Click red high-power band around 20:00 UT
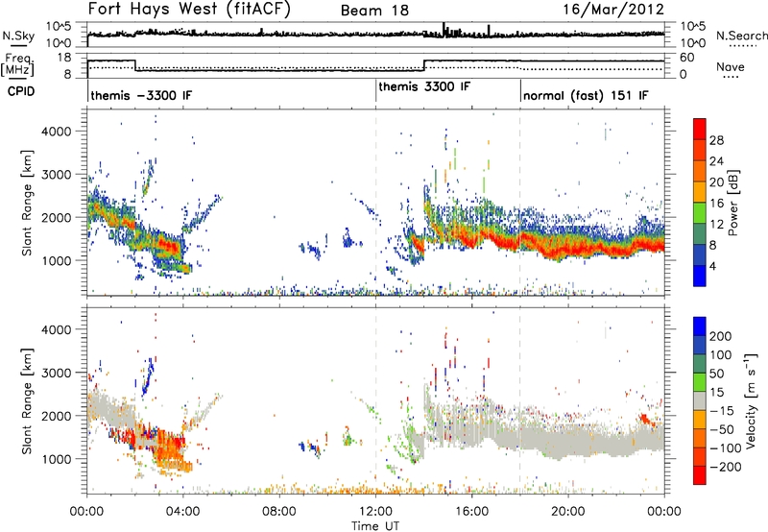768x532 pixels. (x=570, y=249)
